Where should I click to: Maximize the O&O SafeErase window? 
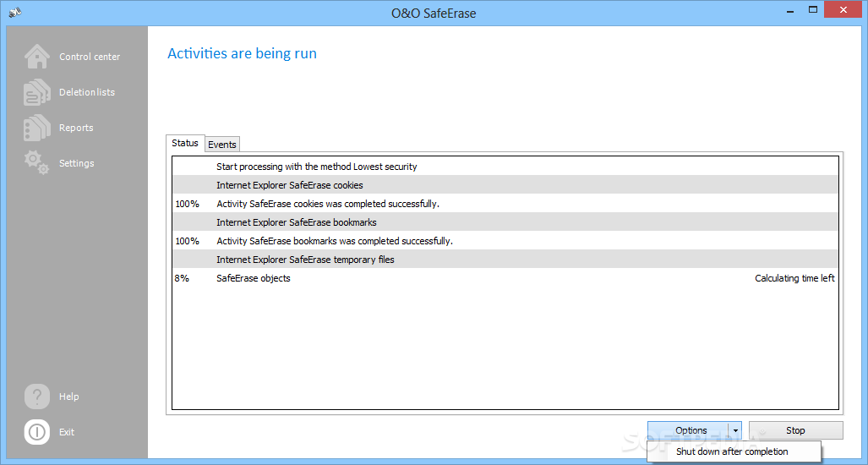[813, 10]
